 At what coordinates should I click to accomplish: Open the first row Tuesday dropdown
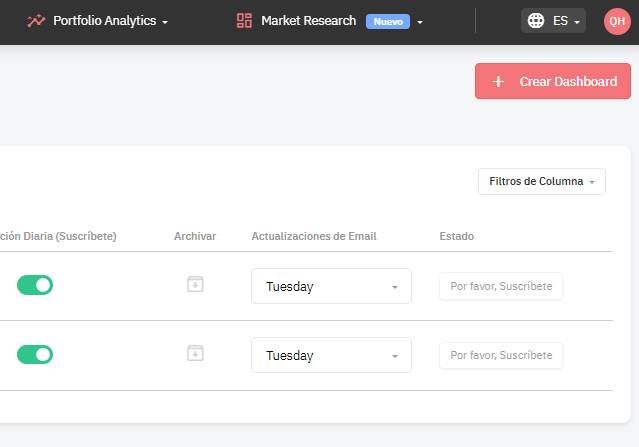[331, 286]
